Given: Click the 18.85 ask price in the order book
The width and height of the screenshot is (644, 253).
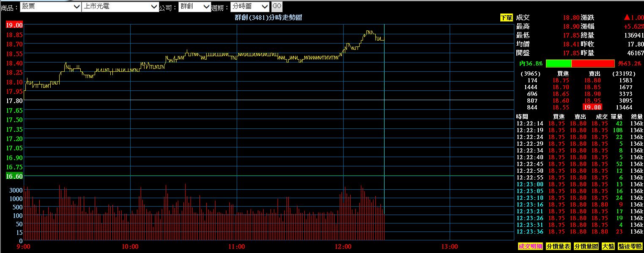Looking at the screenshot, I should (592, 87).
